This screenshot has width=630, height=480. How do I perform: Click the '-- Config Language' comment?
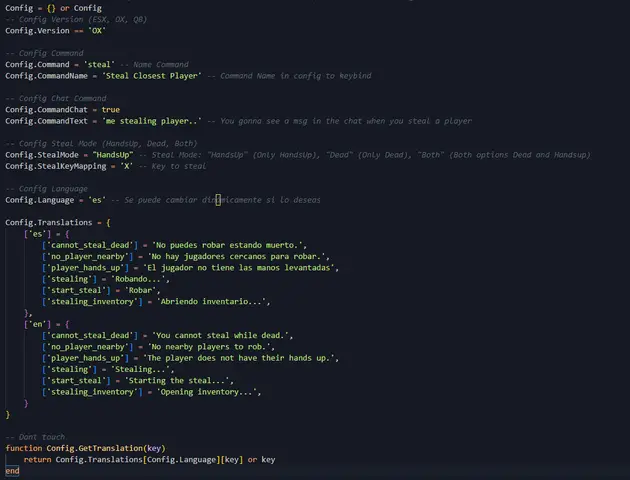pos(46,188)
